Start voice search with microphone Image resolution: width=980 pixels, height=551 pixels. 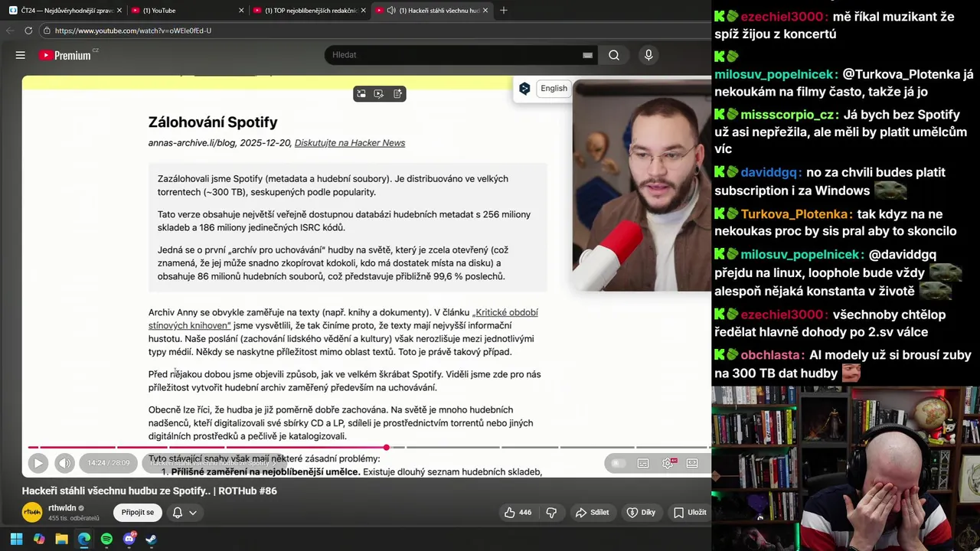(x=648, y=55)
